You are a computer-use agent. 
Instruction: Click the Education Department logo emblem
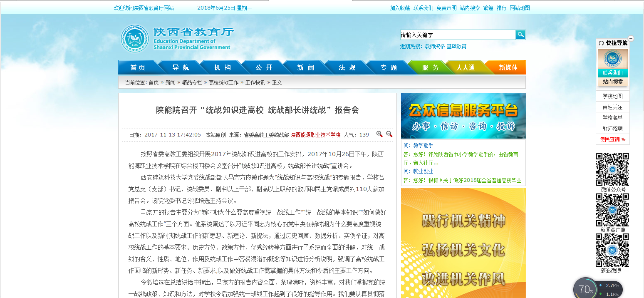click(134, 39)
